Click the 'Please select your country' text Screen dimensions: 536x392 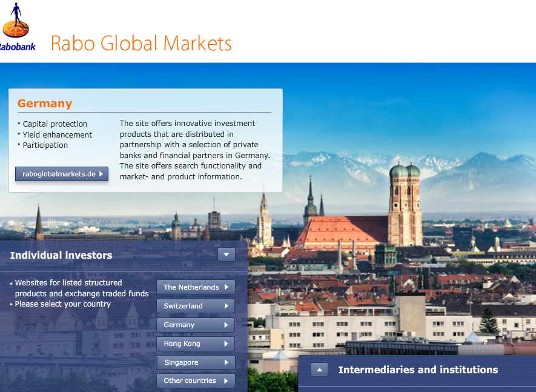[63, 304]
